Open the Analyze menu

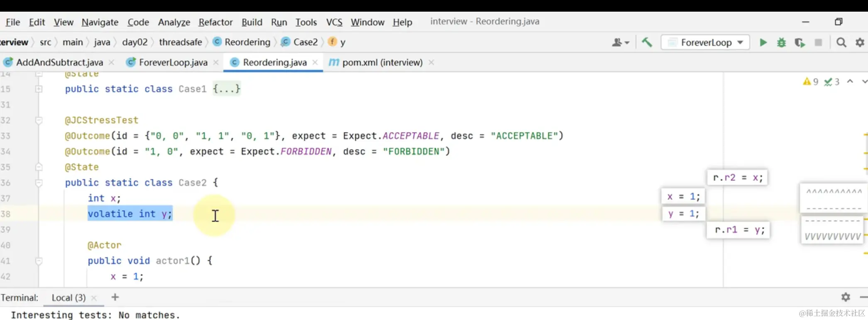pos(174,22)
